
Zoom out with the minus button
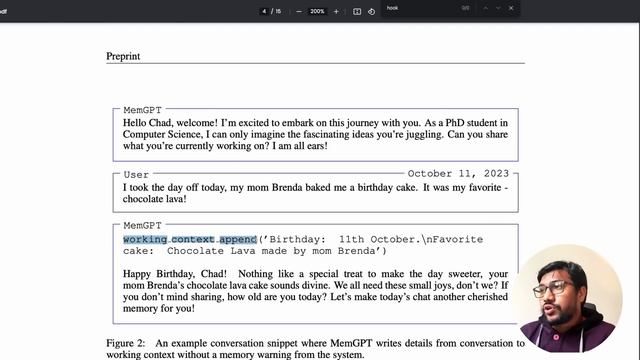pos(299,11)
